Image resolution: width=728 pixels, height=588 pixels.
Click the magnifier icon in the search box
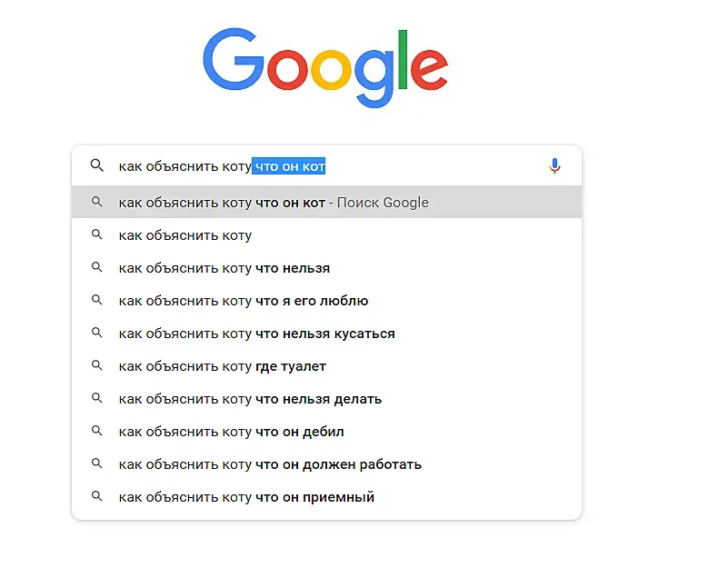[x=96, y=166]
